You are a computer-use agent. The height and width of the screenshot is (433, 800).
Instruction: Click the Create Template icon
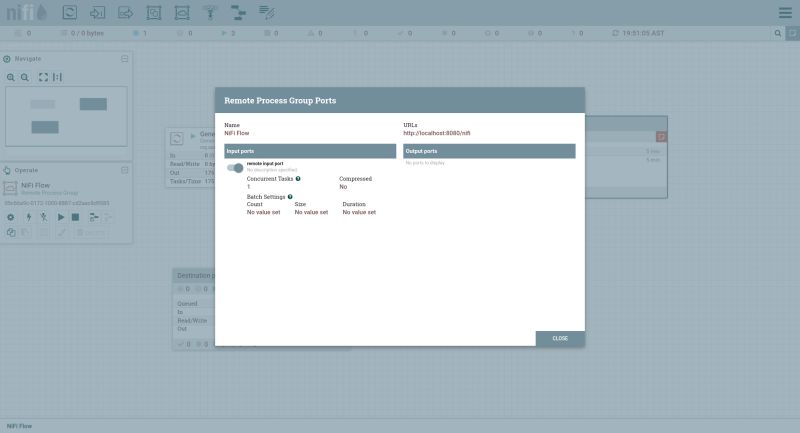94,217
